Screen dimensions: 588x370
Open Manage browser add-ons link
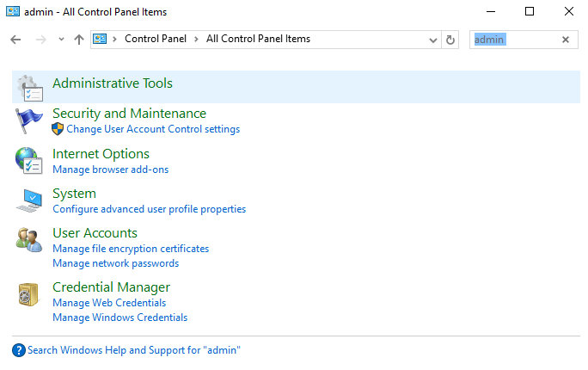[x=111, y=170]
